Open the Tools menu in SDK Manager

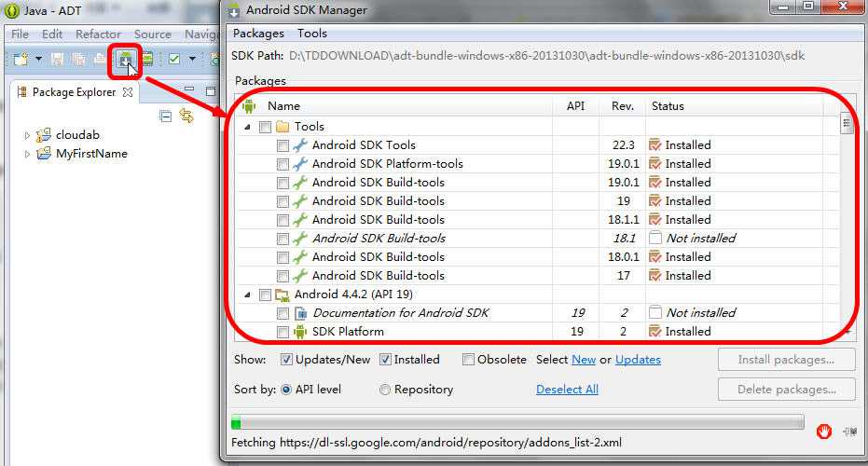click(312, 34)
